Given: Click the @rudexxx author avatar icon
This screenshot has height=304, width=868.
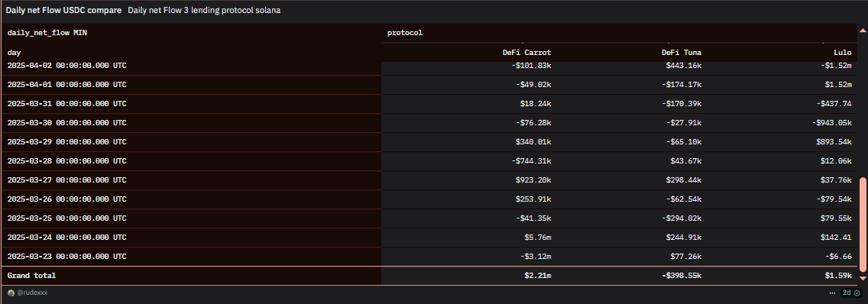Looking at the screenshot, I should [x=11, y=293].
